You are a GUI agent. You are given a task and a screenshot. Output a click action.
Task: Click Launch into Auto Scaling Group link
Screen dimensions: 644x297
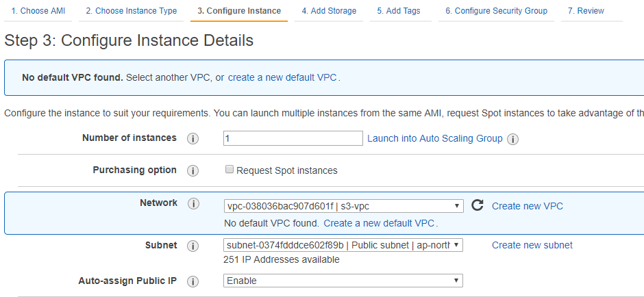(435, 139)
